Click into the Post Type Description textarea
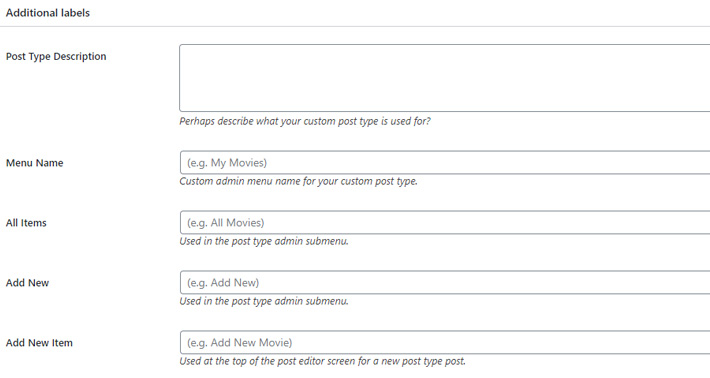 (445, 78)
